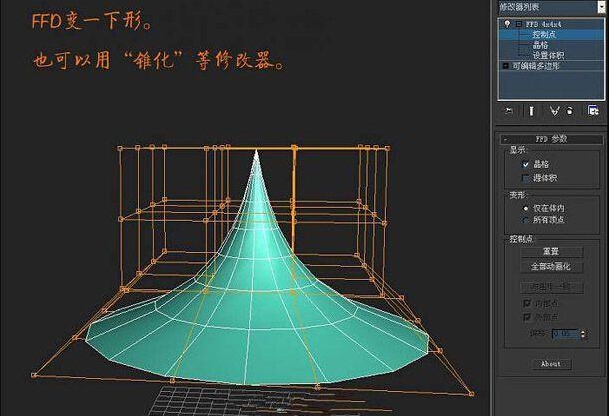The image size is (609, 416).
Task: Click the offset spinner arrows
Action: click(583, 334)
